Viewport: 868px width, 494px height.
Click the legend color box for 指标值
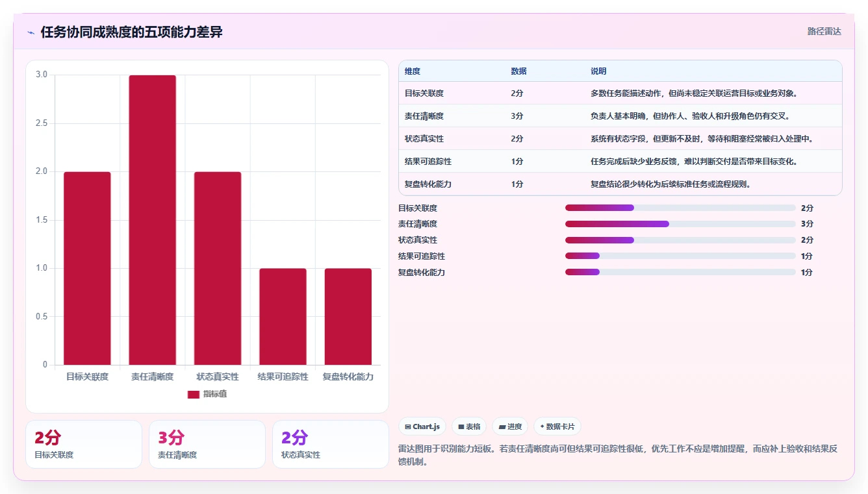[193, 394]
